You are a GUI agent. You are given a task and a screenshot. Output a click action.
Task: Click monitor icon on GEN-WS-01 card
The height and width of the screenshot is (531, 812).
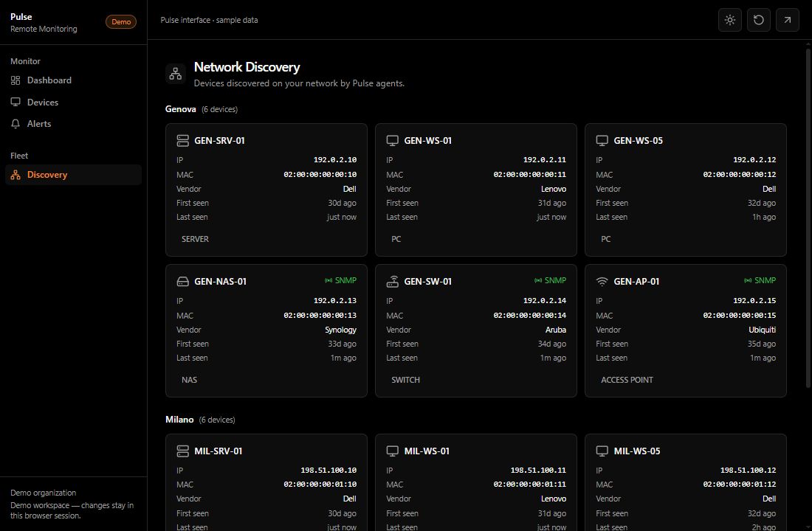[x=393, y=140]
